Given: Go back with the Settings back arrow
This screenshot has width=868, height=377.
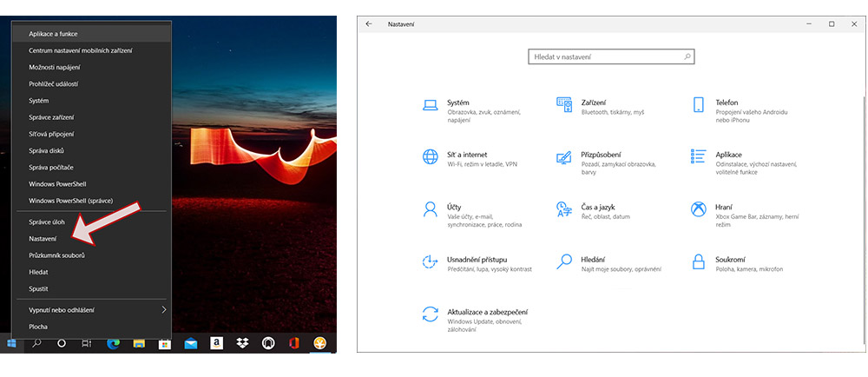Looking at the screenshot, I should pos(369,24).
